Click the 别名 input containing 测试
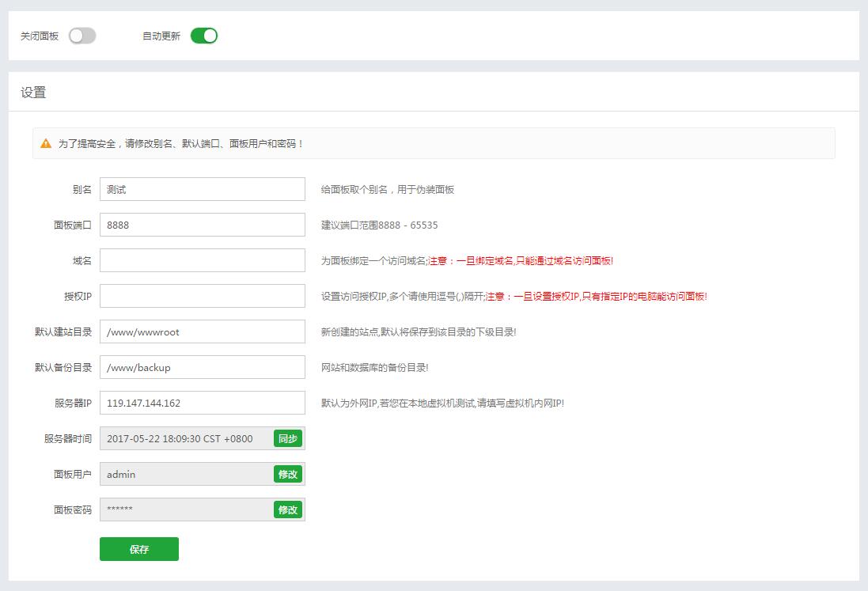868x591 pixels. click(x=202, y=189)
